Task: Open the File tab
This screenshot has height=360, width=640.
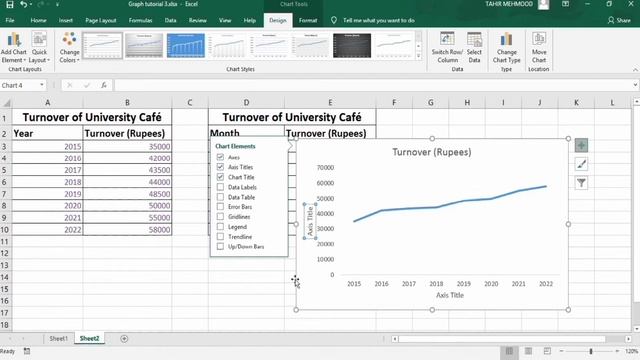Action: 10,20
